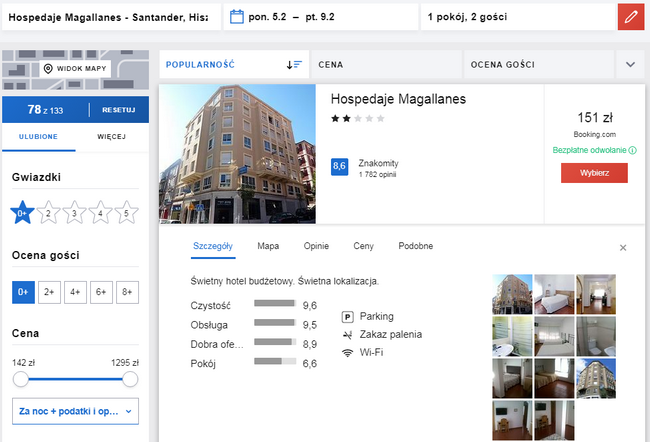Click the 151 zł price
Image resolution: width=650 pixels, height=442 pixels.
[x=595, y=118]
